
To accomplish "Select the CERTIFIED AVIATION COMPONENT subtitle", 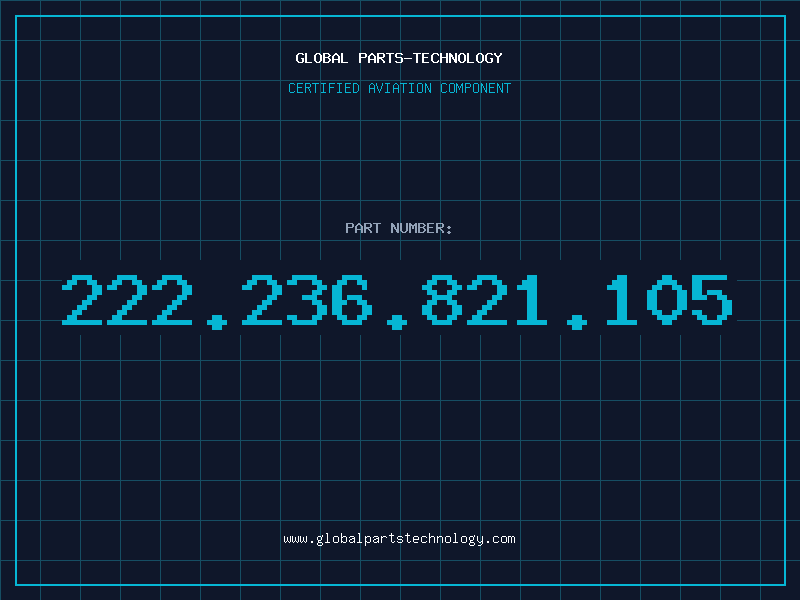I will (x=399, y=88).
